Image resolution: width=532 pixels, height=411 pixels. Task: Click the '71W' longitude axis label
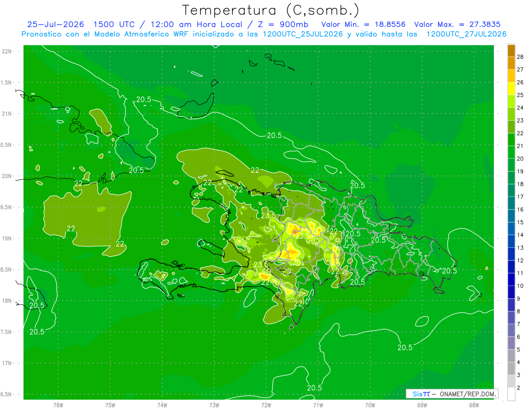(x=318, y=405)
